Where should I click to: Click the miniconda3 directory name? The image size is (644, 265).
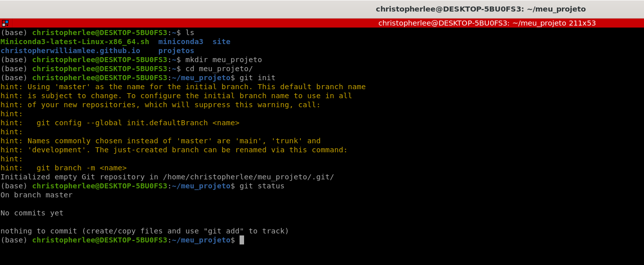click(181, 42)
